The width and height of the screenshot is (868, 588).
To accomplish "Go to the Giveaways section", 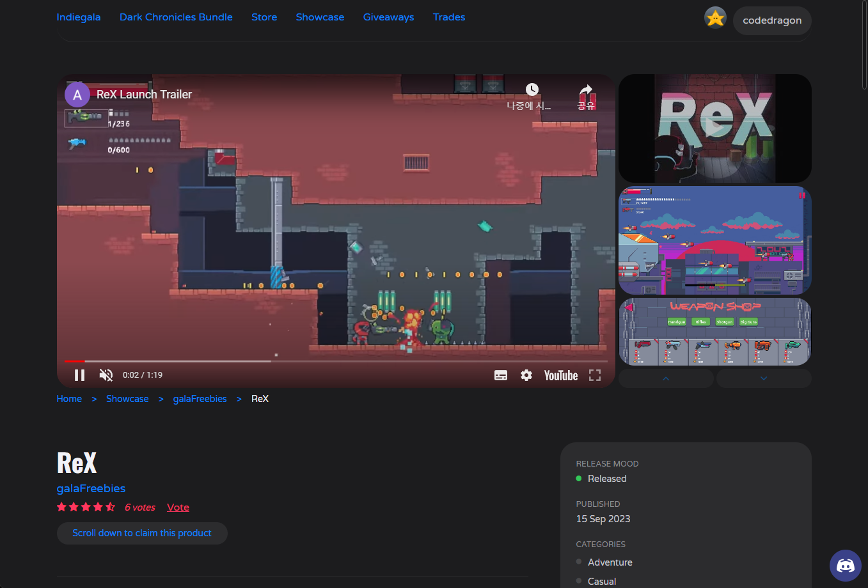I will coord(388,17).
